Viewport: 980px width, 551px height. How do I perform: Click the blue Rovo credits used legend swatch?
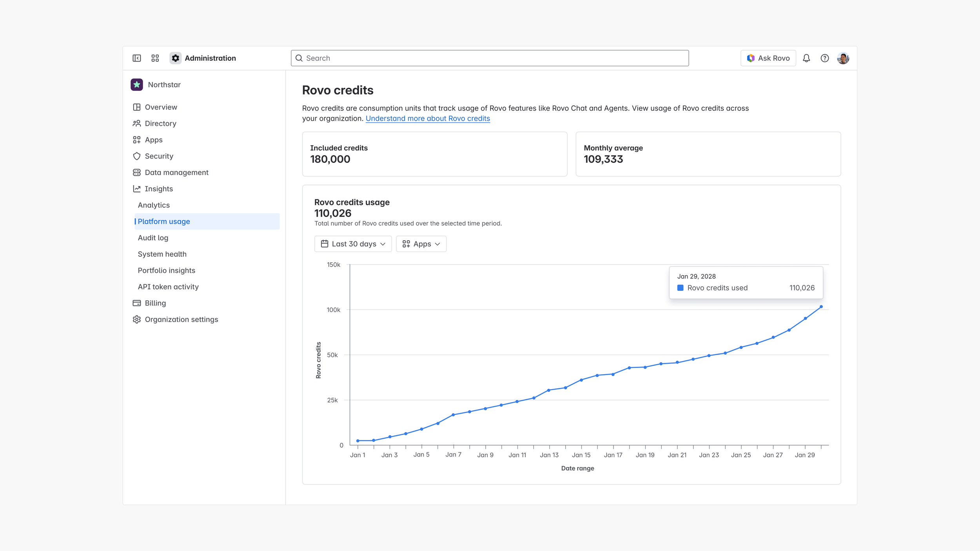[681, 288]
